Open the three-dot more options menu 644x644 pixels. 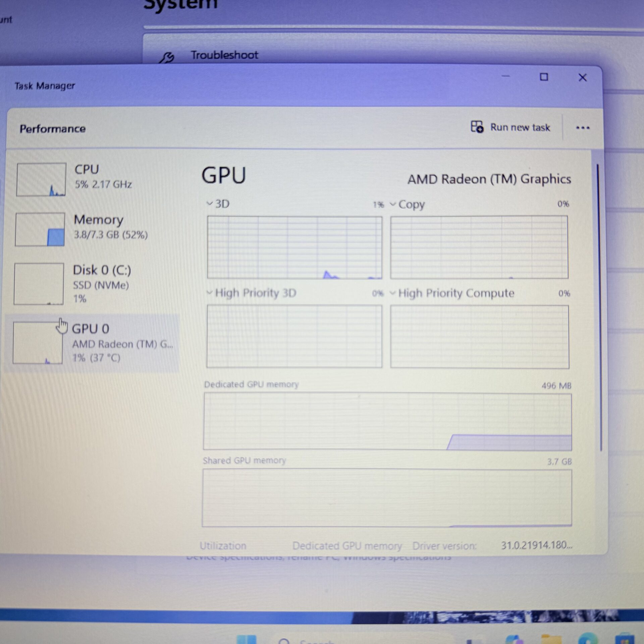click(583, 128)
